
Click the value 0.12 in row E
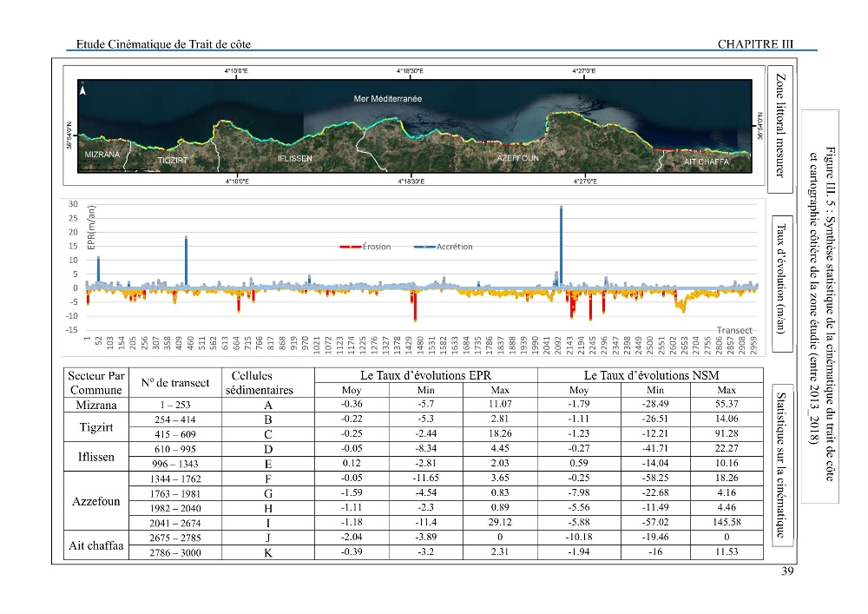(352, 463)
